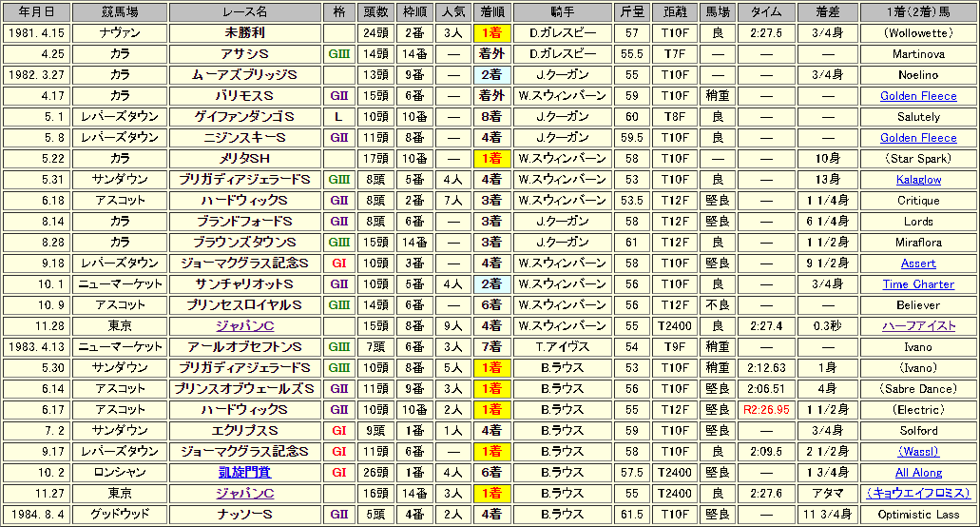This screenshot has height=527, width=980.
Task: Select the メリタSH race cell
Action: (245, 159)
